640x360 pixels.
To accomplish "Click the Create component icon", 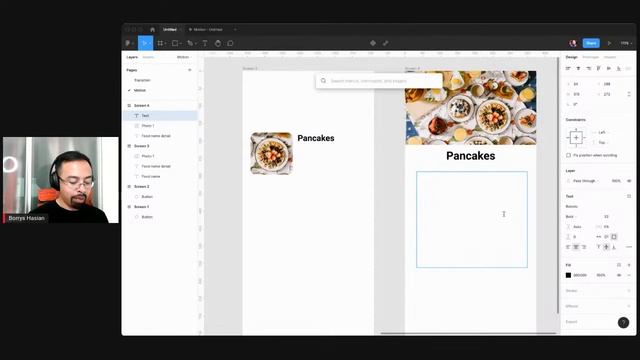I will (x=373, y=43).
